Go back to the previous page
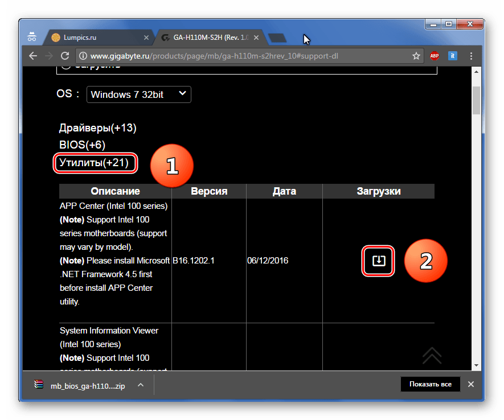Viewport: 504px width, 420px height. tap(33, 56)
